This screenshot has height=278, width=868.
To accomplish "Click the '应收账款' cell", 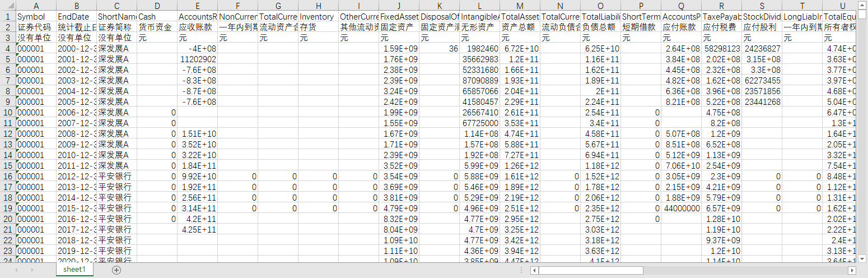I will [x=197, y=27].
